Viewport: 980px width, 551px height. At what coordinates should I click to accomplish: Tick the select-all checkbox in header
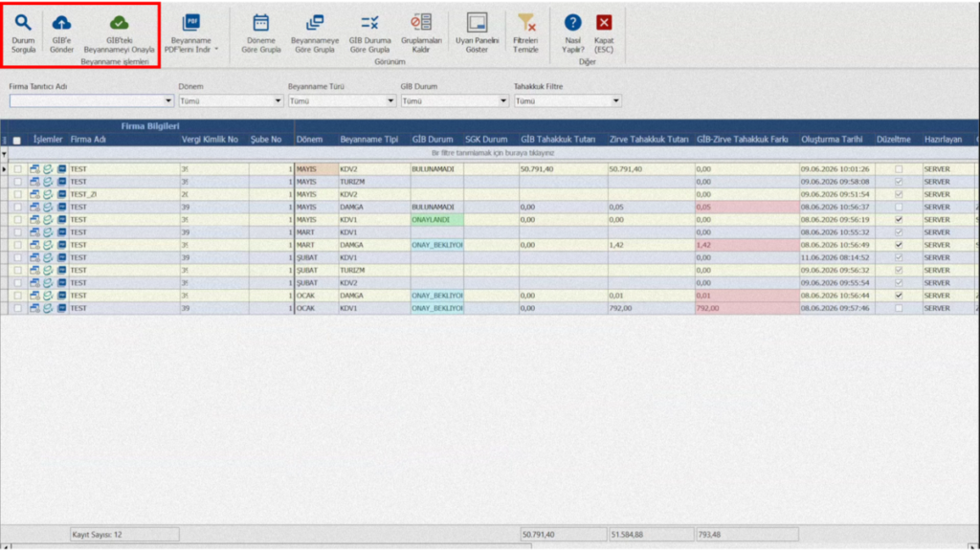pos(17,140)
